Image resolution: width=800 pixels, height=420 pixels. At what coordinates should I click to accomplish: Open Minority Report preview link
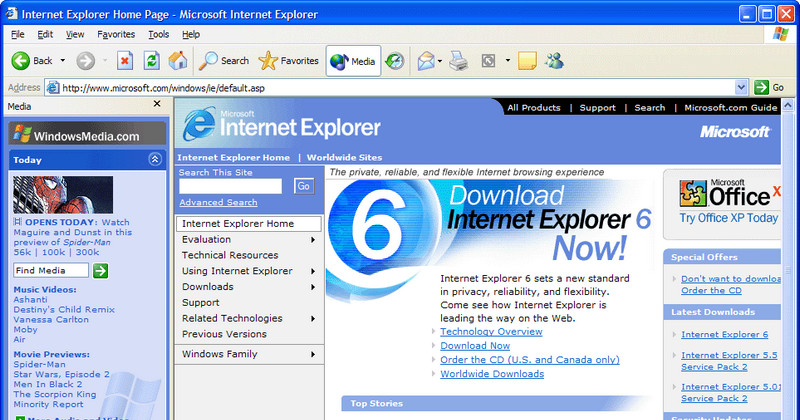point(48,404)
